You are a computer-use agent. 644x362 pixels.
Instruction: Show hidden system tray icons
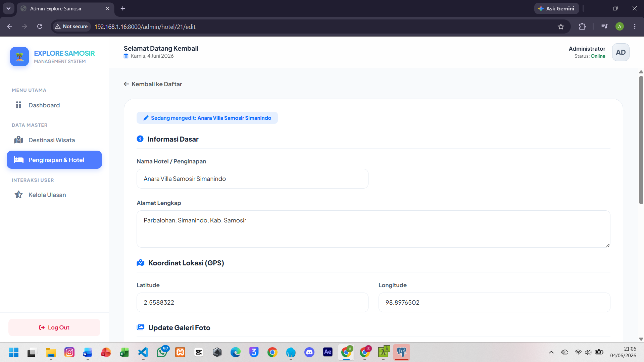pyautogui.click(x=551, y=352)
